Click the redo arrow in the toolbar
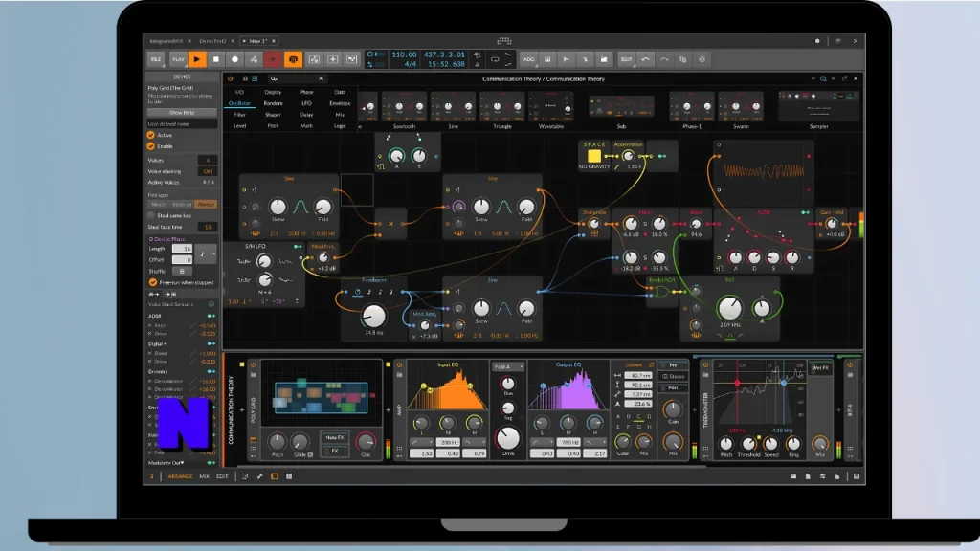 coord(664,59)
